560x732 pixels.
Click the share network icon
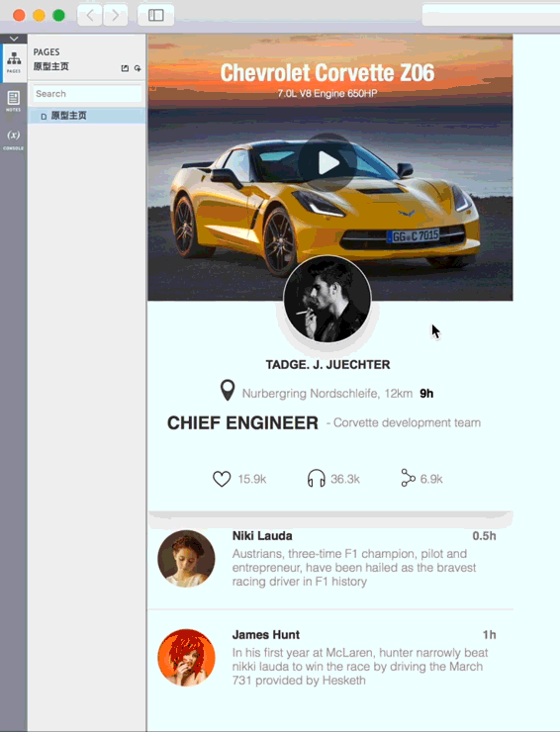[x=408, y=479]
